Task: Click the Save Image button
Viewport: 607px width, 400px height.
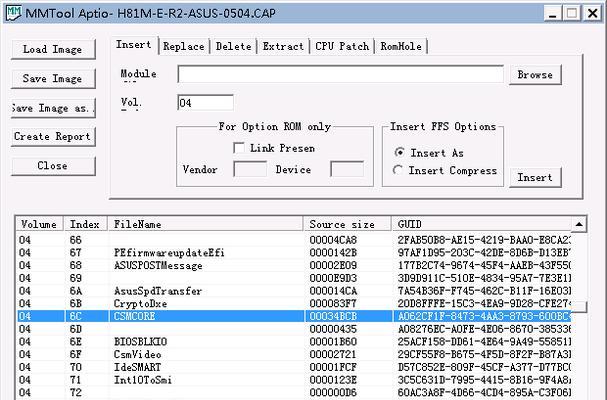Action: click(53, 79)
